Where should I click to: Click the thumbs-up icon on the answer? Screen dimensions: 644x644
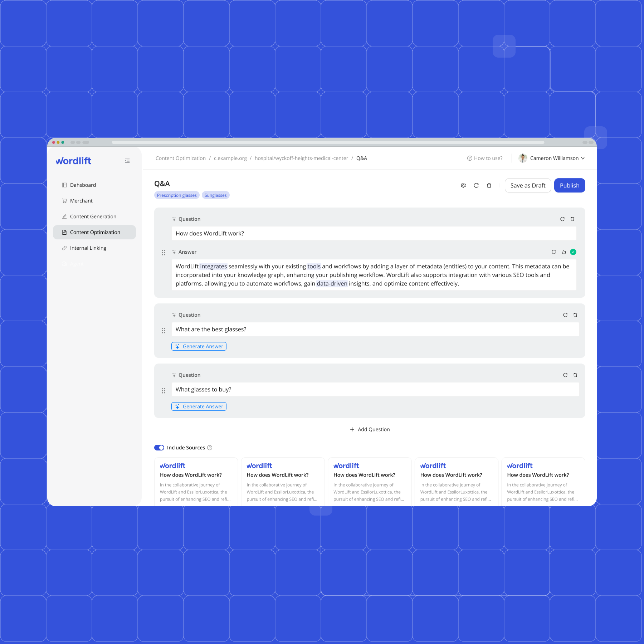pyautogui.click(x=563, y=252)
